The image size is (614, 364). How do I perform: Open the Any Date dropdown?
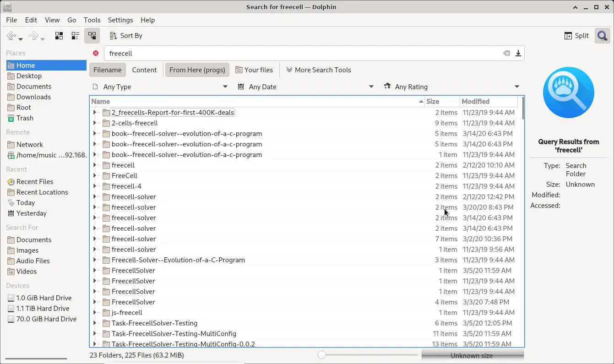(306, 87)
